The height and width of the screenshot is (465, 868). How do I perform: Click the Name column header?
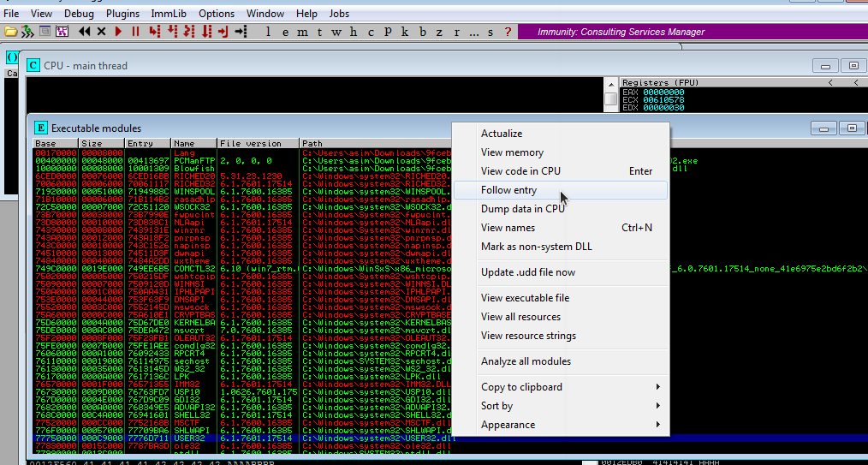(193, 143)
